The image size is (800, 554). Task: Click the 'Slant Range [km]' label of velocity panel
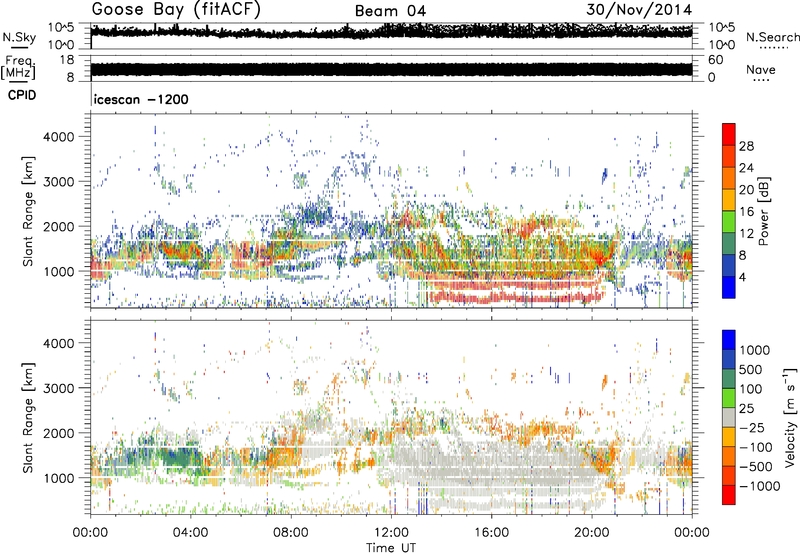coord(28,417)
